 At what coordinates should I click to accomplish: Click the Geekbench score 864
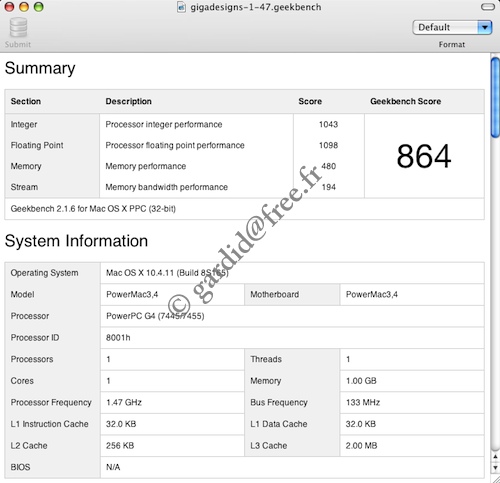tap(424, 156)
